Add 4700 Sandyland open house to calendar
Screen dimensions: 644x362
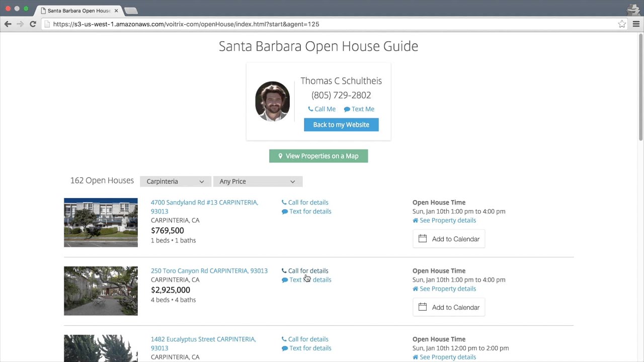tap(449, 239)
